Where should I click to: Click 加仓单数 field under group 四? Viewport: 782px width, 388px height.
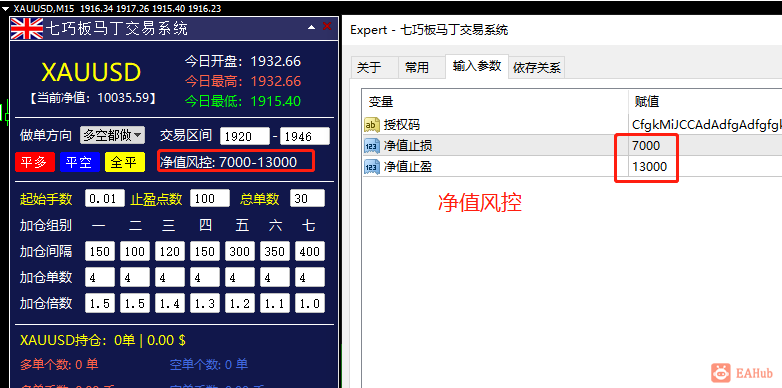point(204,277)
